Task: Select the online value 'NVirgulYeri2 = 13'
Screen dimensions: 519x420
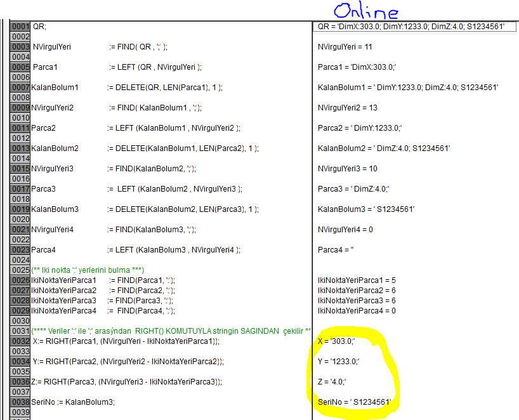Action: [x=348, y=108]
